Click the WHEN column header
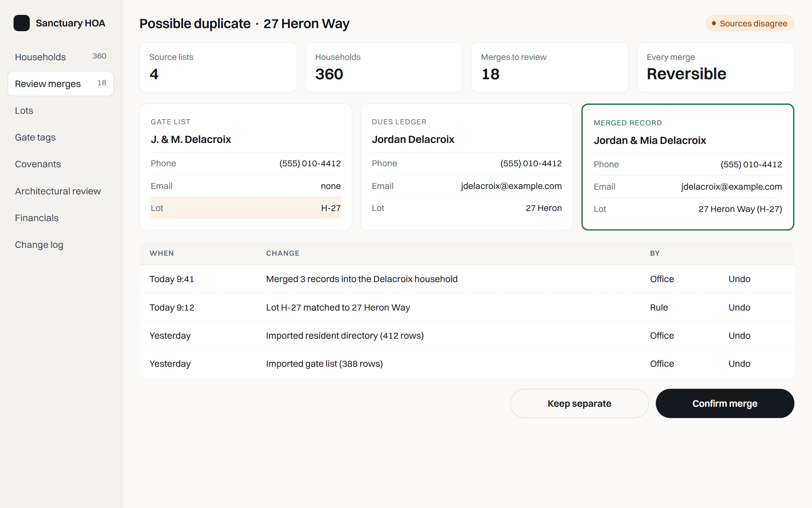This screenshot has width=812, height=508. coord(162,253)
